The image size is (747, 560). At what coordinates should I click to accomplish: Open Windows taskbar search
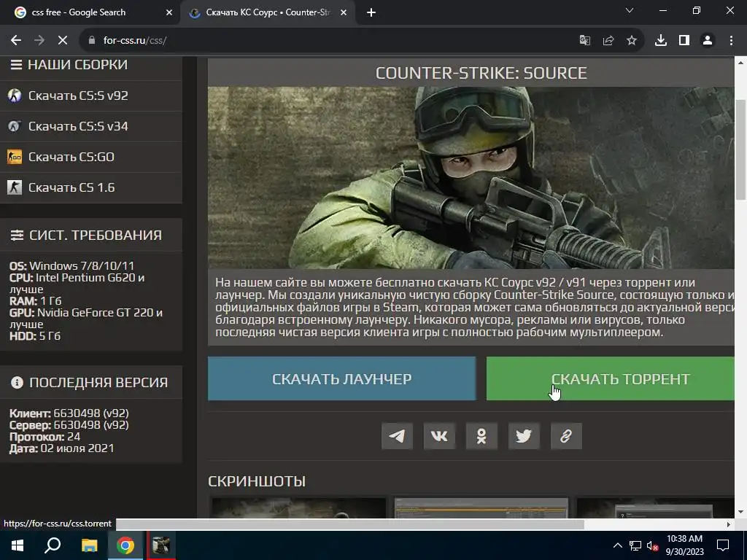(x=53, y=545)
